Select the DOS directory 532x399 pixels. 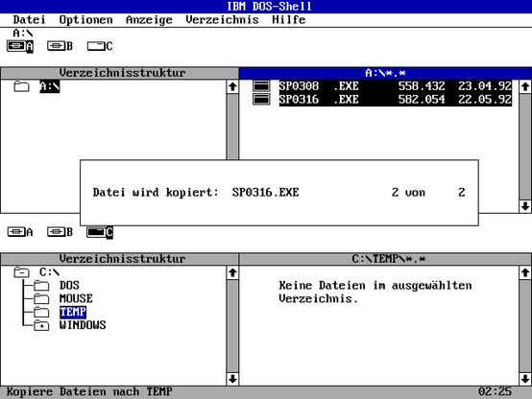(x=69, y=285)
